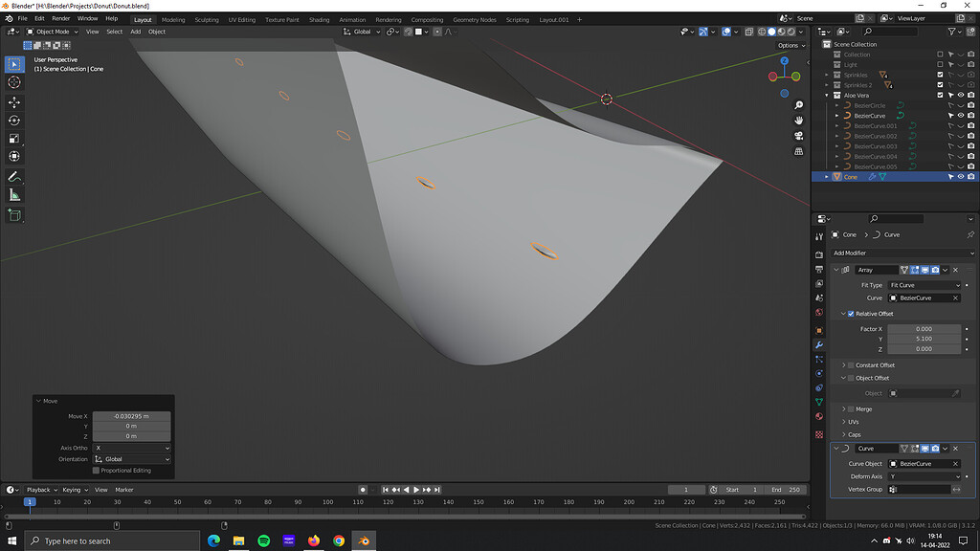Enable the Merge checkbox
This screenshot has height=551, width=980.
coord(851,409)
